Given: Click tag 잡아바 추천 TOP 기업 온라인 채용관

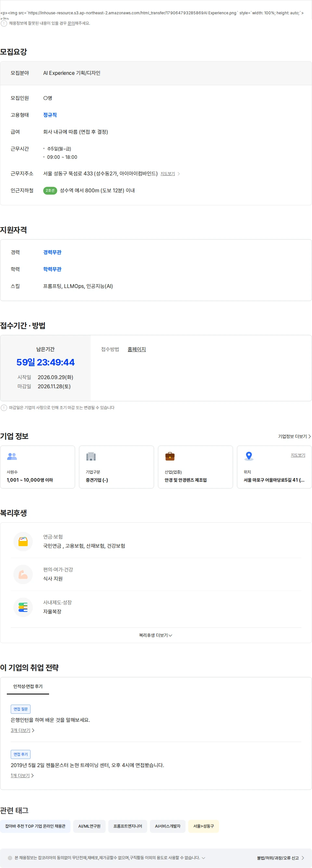Looking at the screenshot, I should tap(35, 826).
